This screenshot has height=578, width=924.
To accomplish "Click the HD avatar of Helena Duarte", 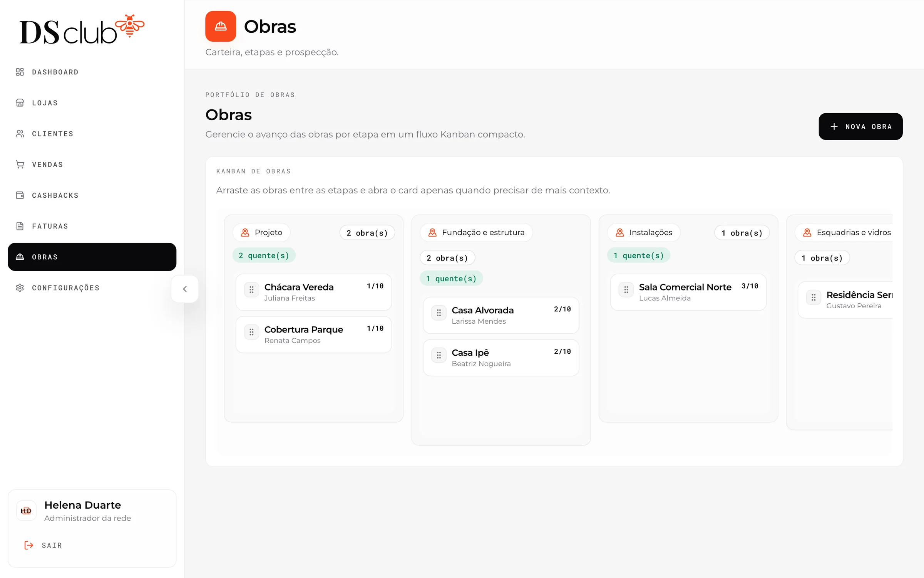I will point(26,511).
